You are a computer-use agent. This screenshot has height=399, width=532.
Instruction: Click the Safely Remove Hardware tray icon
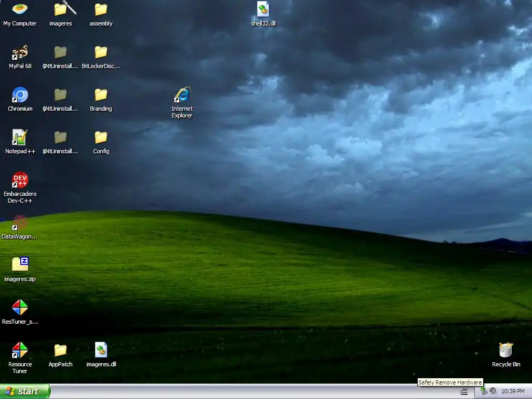click(484, 391)
